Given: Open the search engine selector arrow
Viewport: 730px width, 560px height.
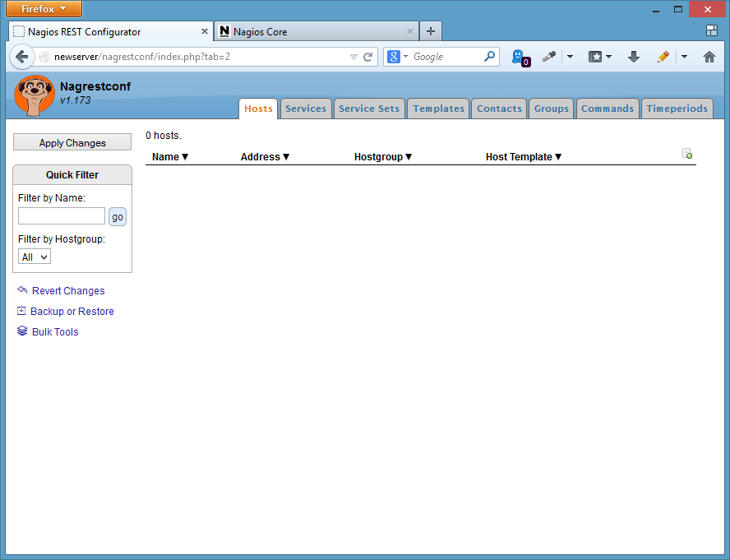Looking at the screenshot, I should pyautogui.click(x=405, y=57).
